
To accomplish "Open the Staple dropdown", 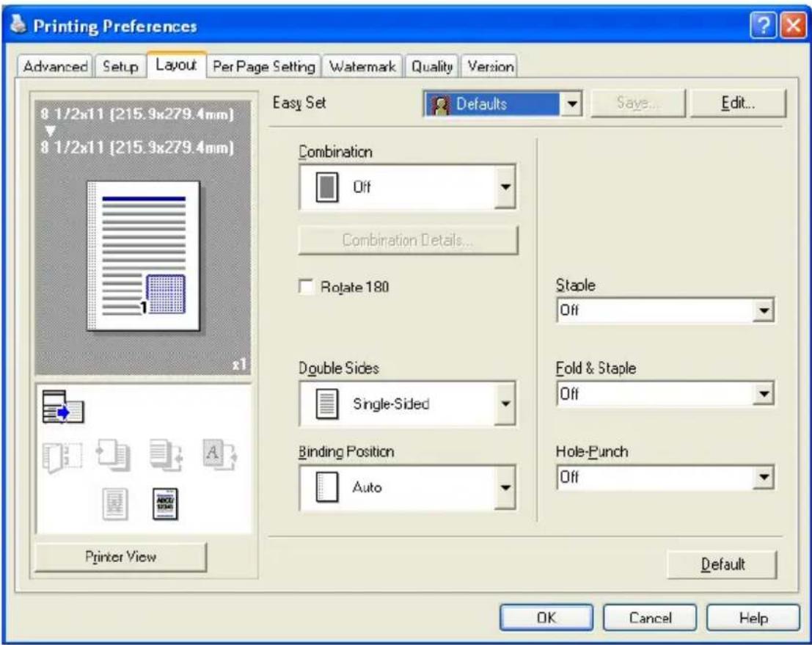I will tap(764, 310).
